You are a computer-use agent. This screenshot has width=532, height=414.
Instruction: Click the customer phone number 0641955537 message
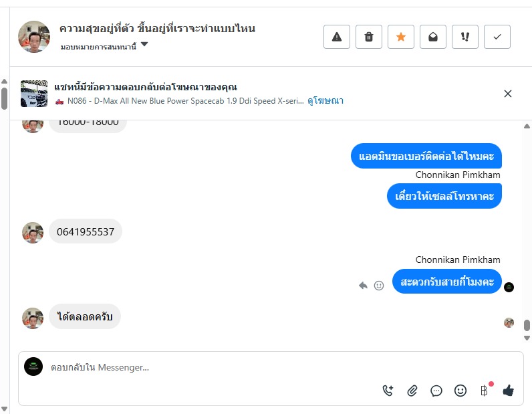point(86,232)
